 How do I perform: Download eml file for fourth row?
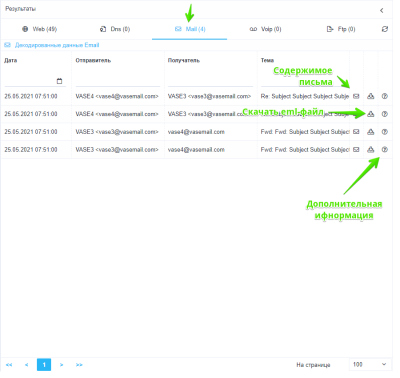pos(370,149)
